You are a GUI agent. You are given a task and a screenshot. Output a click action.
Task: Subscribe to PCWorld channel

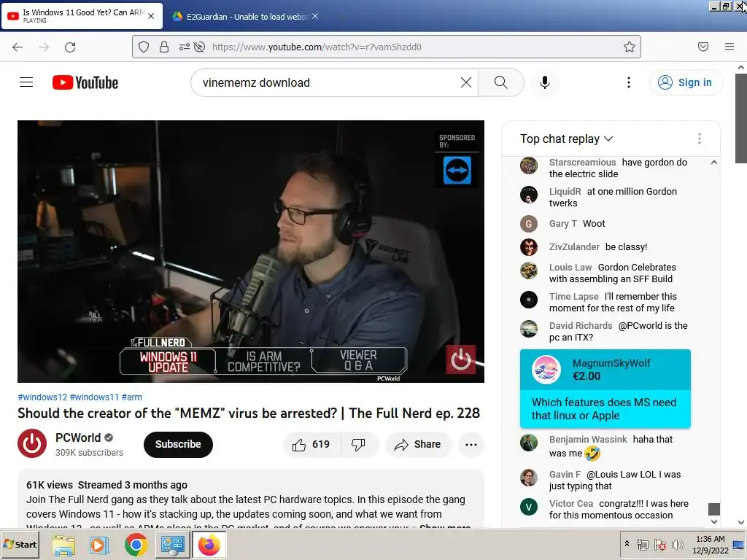[x=178, y=444]
